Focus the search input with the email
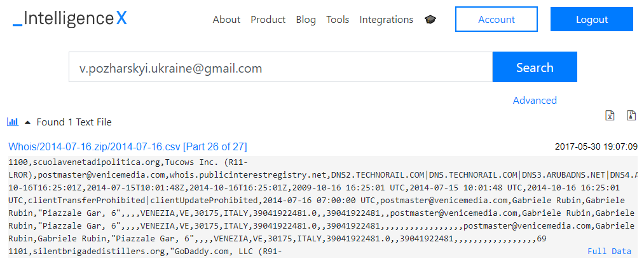 pyautogui.click(x=280, y=68)
